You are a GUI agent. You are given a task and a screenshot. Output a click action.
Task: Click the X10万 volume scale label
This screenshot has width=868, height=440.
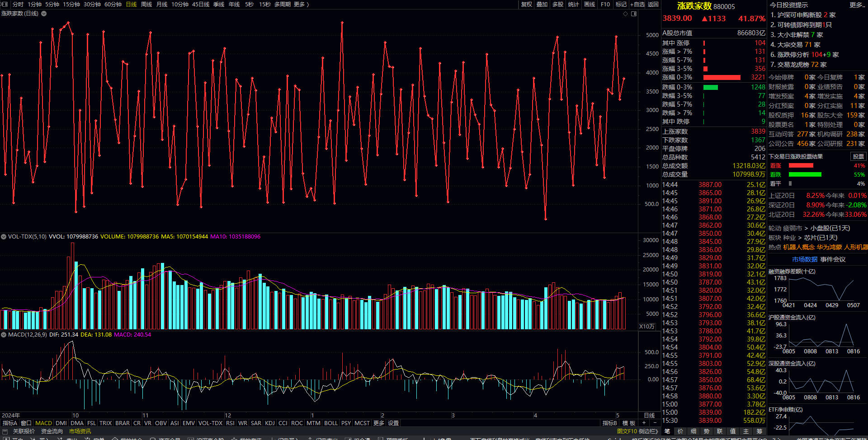(646, 327)
